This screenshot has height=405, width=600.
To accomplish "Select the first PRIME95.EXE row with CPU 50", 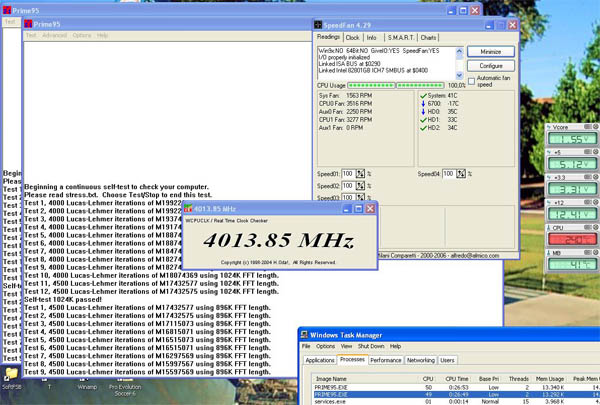I will [x=456, y=387].
